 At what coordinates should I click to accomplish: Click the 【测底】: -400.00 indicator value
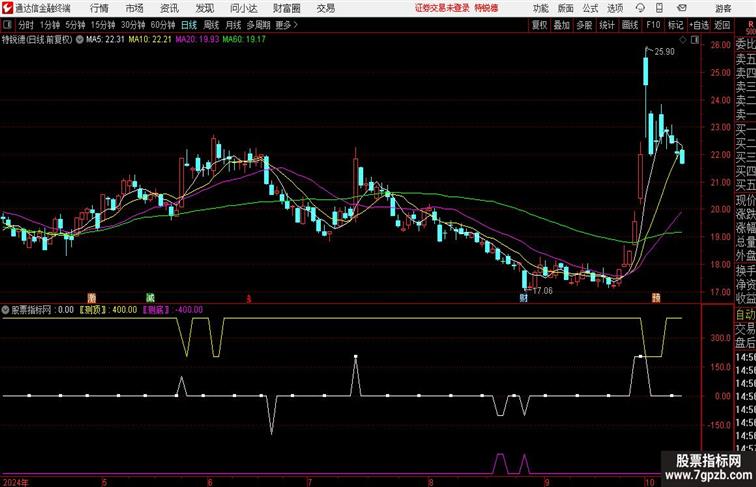coord(173,310)
